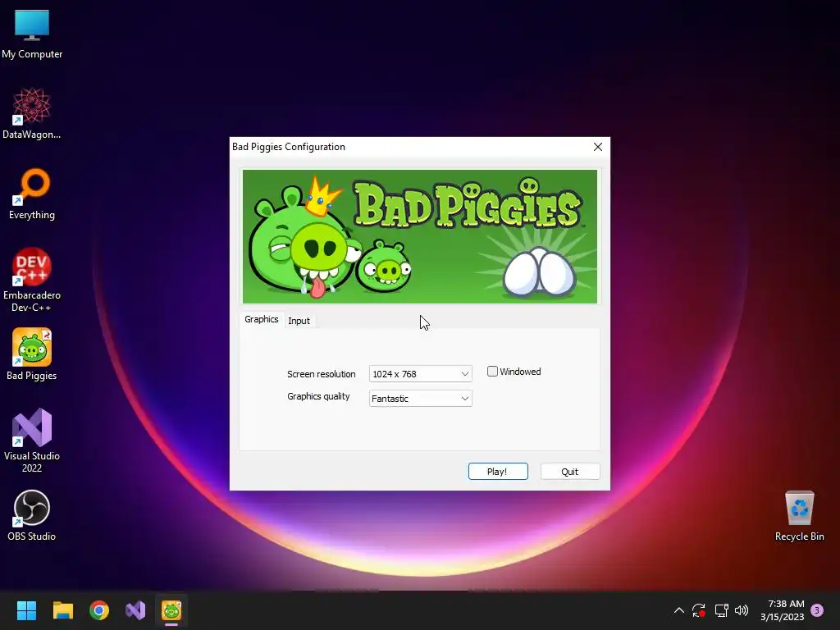This screenshot has height=630, width=840.
Task: Open the Graphics quality dropdown
Action: click(x=421, y=399)
